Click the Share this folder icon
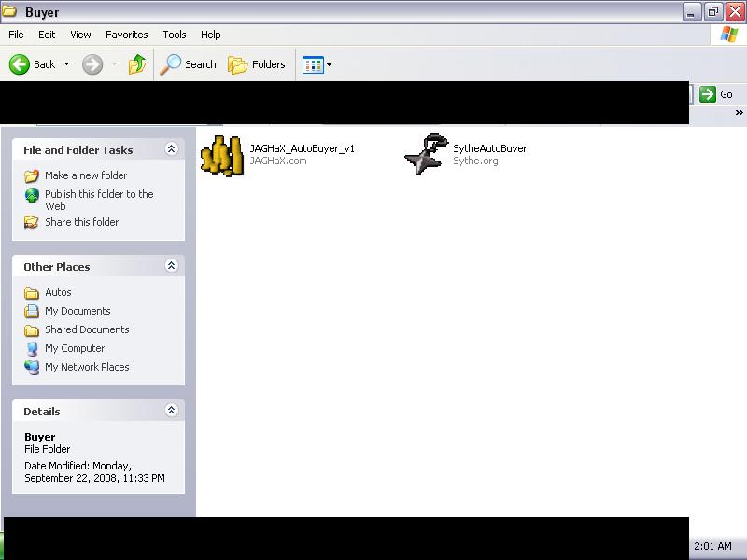Screen dimensions: 747x560 (x=32, y=222)
